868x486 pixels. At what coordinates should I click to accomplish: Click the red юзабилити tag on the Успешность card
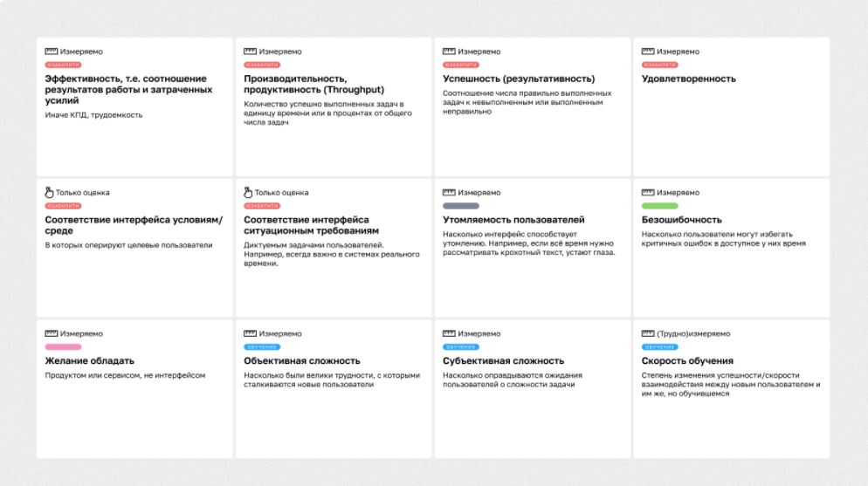pyautogui.click(x=460, y=65)
